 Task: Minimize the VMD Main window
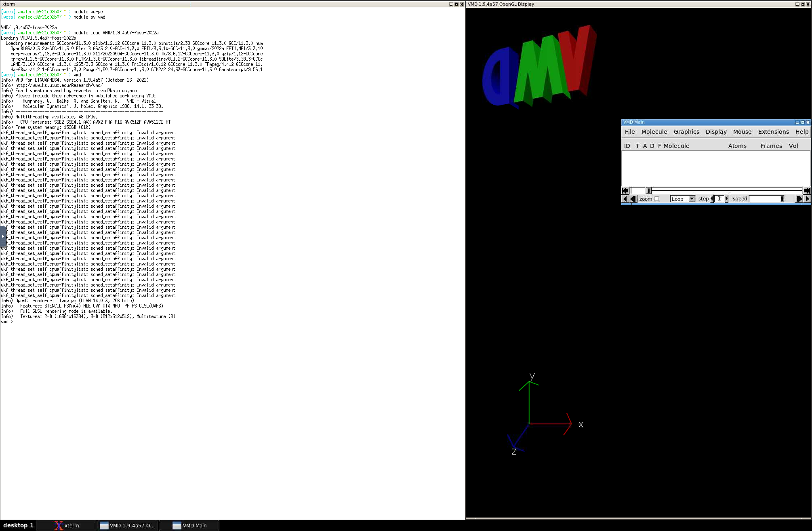click(797, 122)
